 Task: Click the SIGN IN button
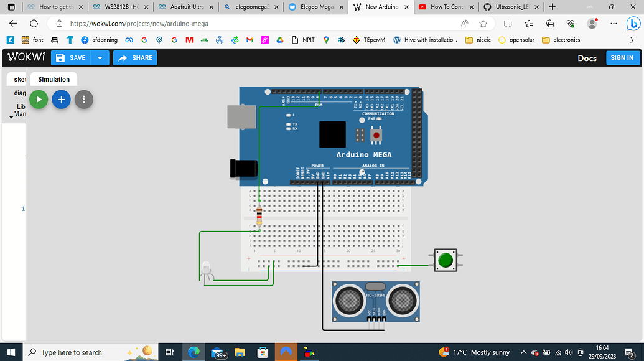click(623, 57)
